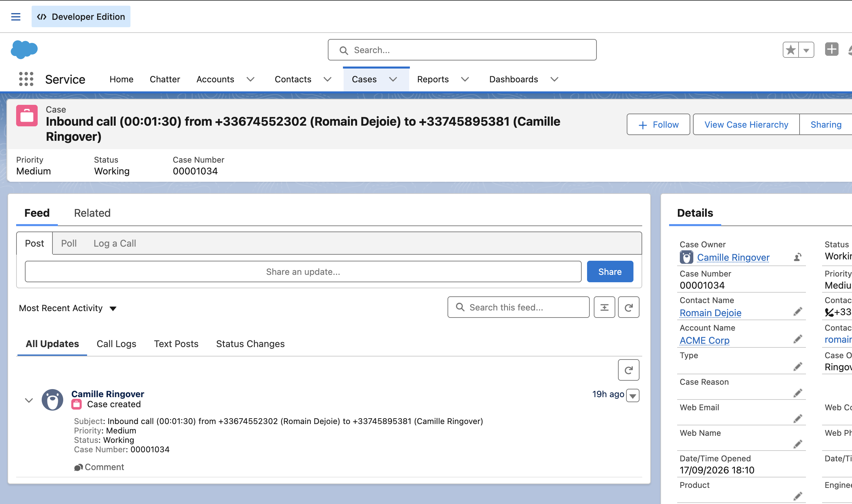The image size is (852, 504).
Task: Click the blue Share button
Action: click(610, 272)
